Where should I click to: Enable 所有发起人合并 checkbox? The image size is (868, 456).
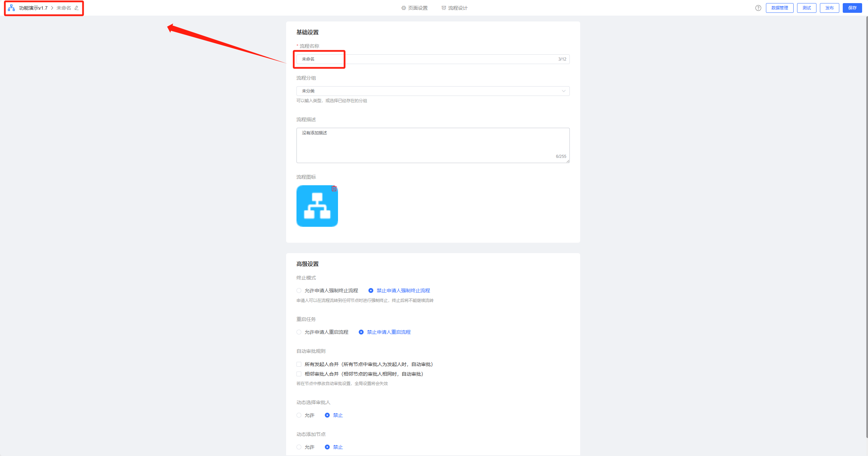pos(299,364)
